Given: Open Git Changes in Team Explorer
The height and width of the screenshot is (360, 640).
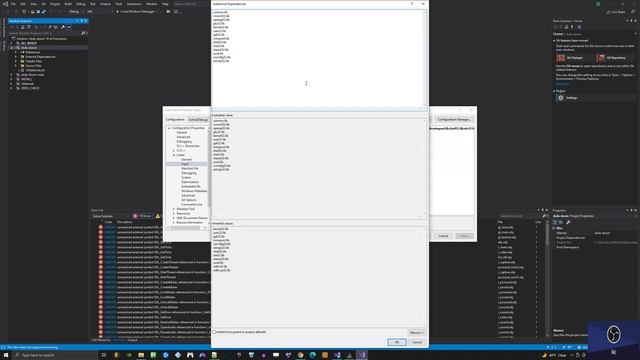Looking at the screenshot, I should tap(575, 58).
